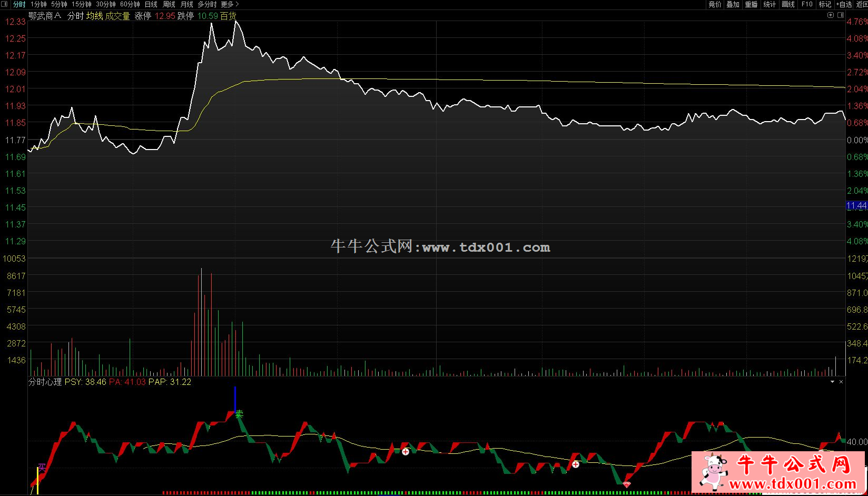Screen dimensions: 868x496
Task: Click the panel layout icon at top-left
Action: pyautogui.click(x=5, y=4)
